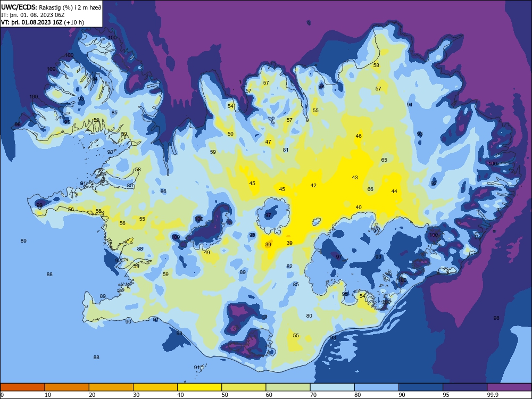Select the 'IT: þri. 01. 08. 2023 06Z' line
532x399 pixels.
tap(33, 15)
